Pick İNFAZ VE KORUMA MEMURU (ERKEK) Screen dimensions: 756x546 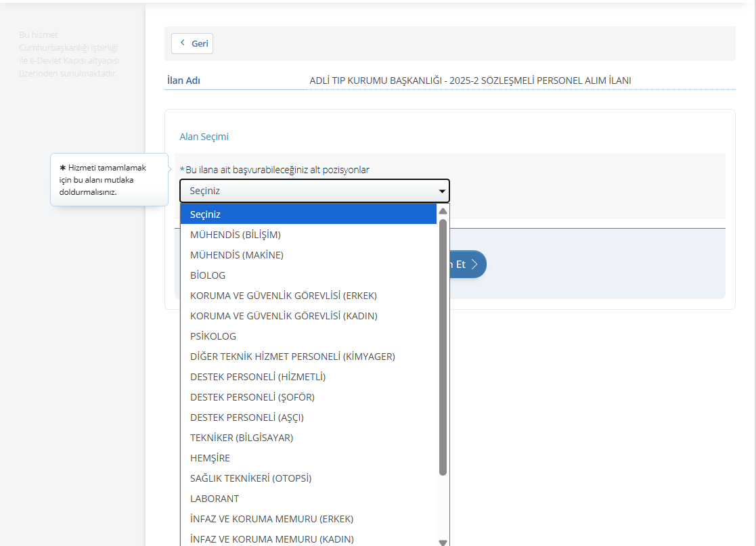coord(308,518)
